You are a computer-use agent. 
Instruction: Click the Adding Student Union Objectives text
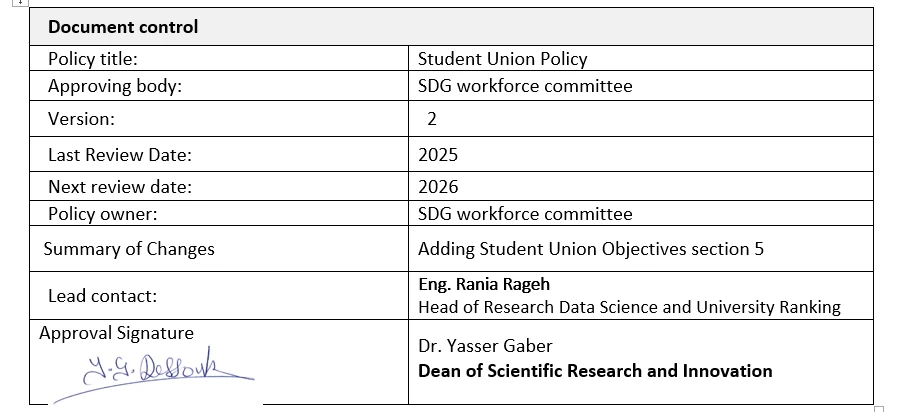[590, 249]
